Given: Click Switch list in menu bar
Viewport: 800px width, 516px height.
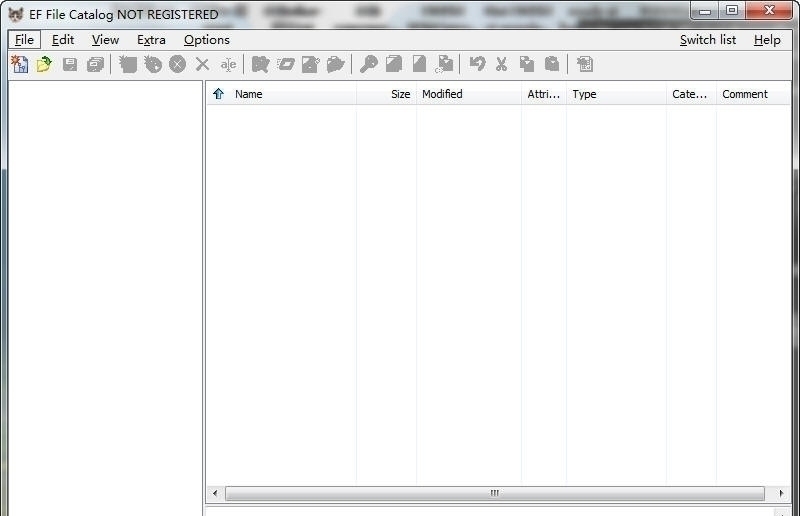Looking at the screenshot, I should [708, 40].
